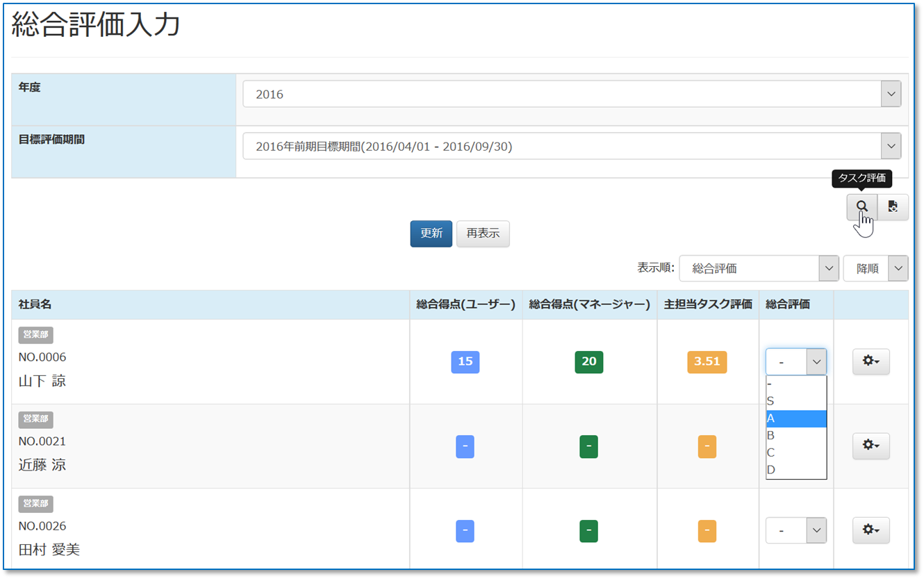Image resolution: width=924 pixels, height=579 pixels.
Task: Click task evaluation badge 3.51
Action: click(x=707, y=361)
